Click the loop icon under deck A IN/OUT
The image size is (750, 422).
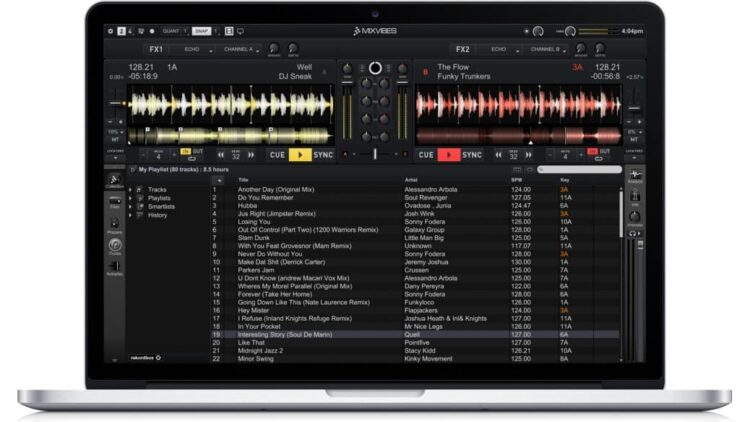tap(191, 159)
